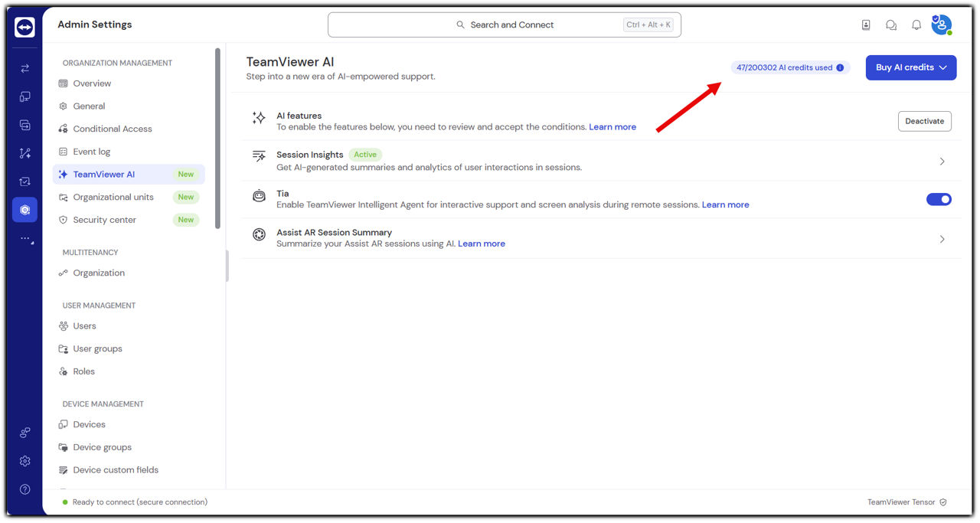This screenshot has width=980, height=523.
Task: Expand the Session Insights row chevron
Action: pyautogui.click(x=942, y=162)
